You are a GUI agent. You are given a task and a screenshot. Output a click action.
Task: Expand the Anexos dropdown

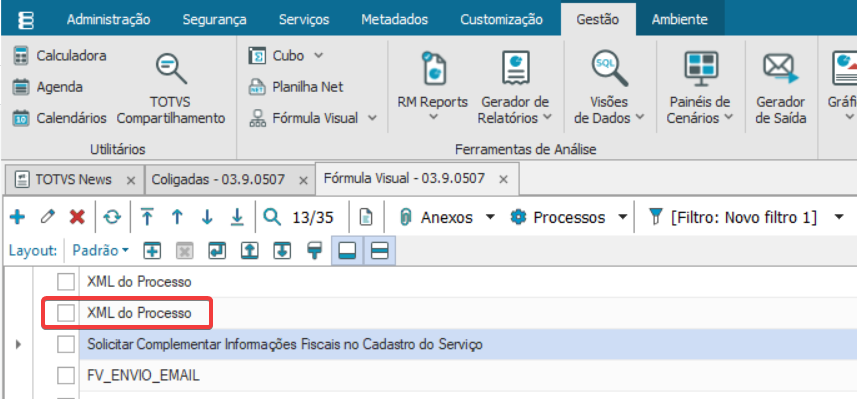pos(490,218)
